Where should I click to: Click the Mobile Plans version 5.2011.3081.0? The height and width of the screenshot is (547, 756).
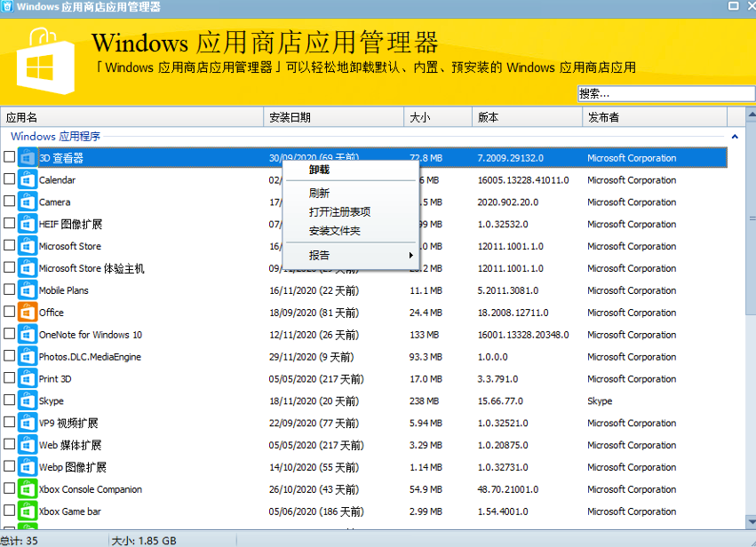[508, 290]
